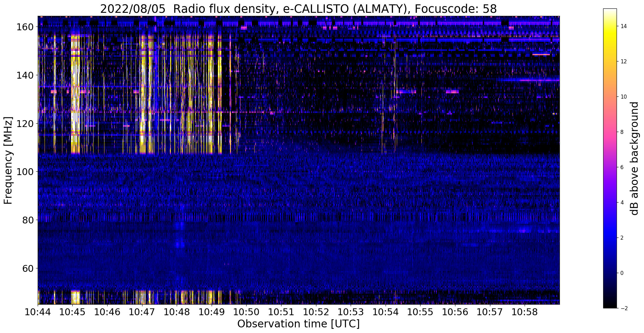Screen dimensions: 644x333
Task: Click the 10:50 time tick label
Action: click(247, 312)
